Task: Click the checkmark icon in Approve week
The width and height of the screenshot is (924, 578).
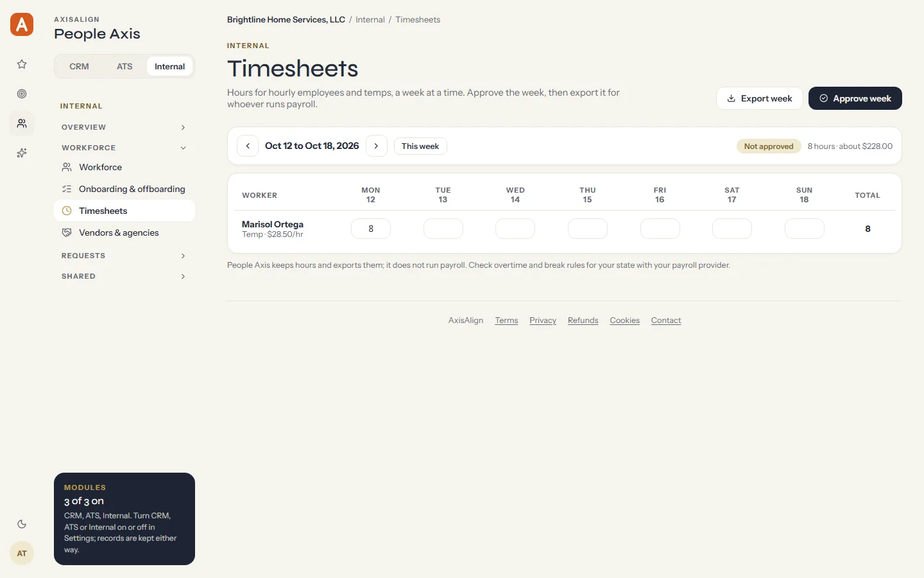Action: [x=823, y=98]
